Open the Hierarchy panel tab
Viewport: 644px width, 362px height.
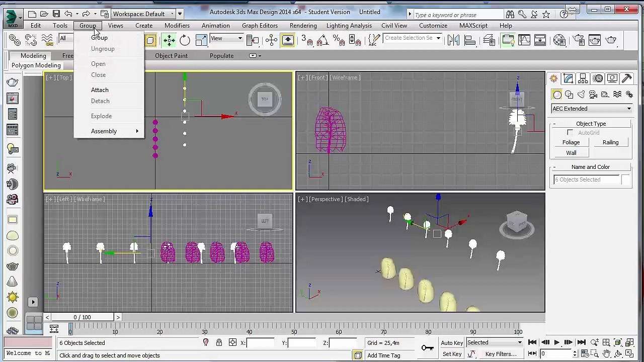tap(583, 78)
